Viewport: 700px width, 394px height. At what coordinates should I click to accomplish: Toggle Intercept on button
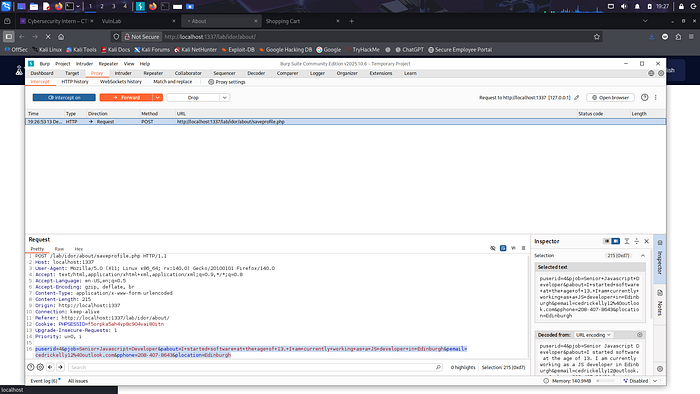pos(64,97)
